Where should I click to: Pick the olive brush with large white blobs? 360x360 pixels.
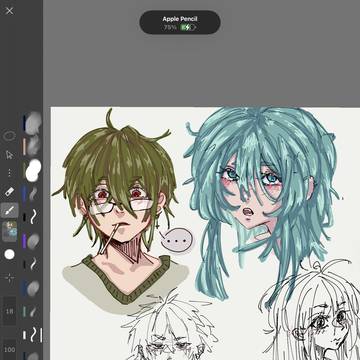point(32,170)
